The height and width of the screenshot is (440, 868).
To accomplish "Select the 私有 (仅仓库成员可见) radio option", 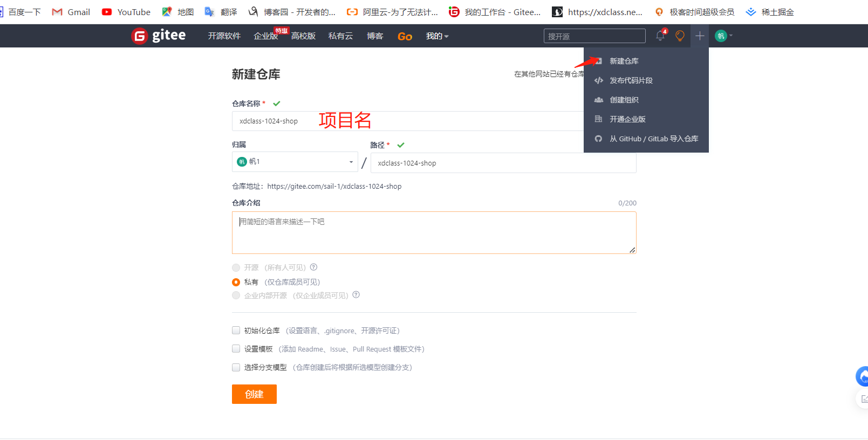I will pos(236,282).
